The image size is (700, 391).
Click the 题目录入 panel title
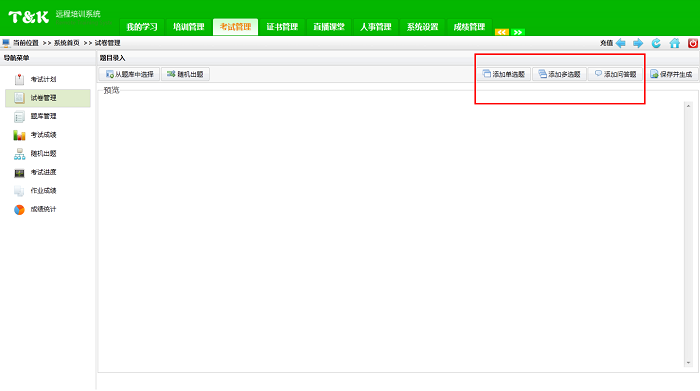pyautogui.click(x=112, y=58)
